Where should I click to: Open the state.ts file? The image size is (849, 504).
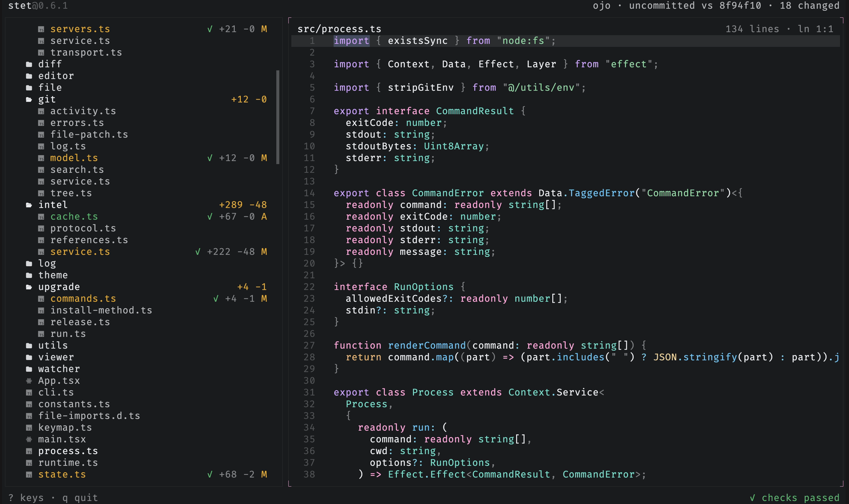pos(62,474)
